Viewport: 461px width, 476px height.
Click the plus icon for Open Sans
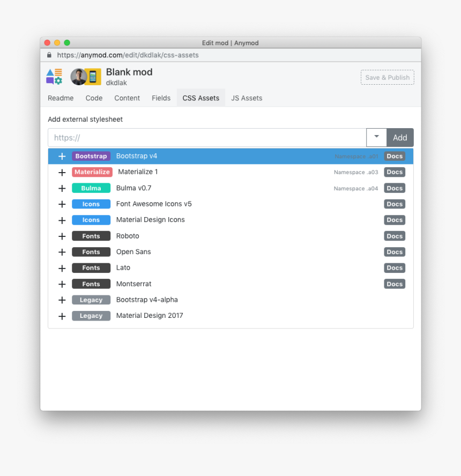pos(62,252)
